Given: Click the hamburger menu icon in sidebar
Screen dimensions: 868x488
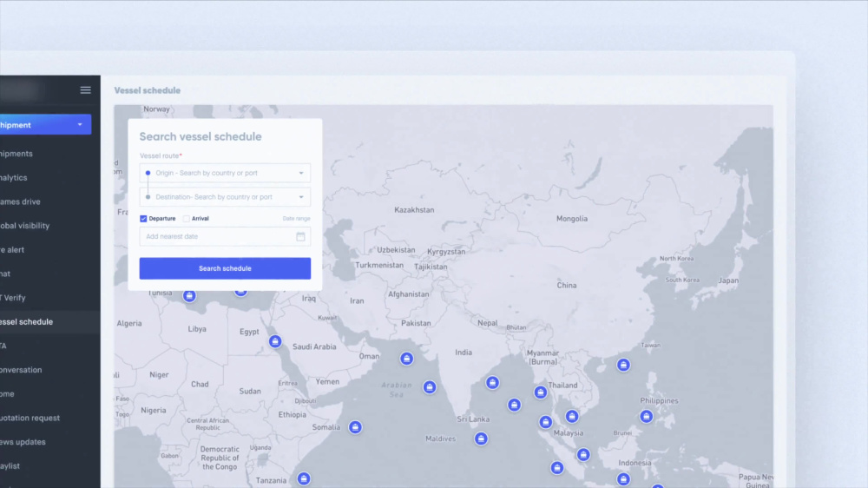Looking at the screenshot, I should pyautogui.click(x=85, y=89).
